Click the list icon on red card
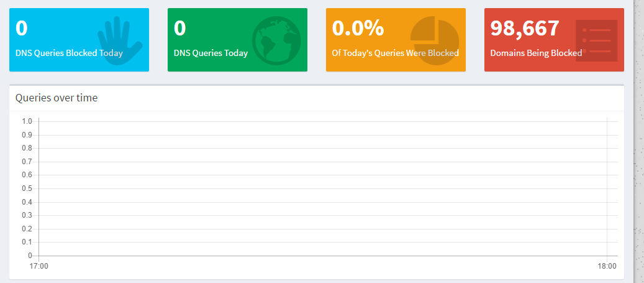Screen dimensions: 644x283 (x=596, y=40)
